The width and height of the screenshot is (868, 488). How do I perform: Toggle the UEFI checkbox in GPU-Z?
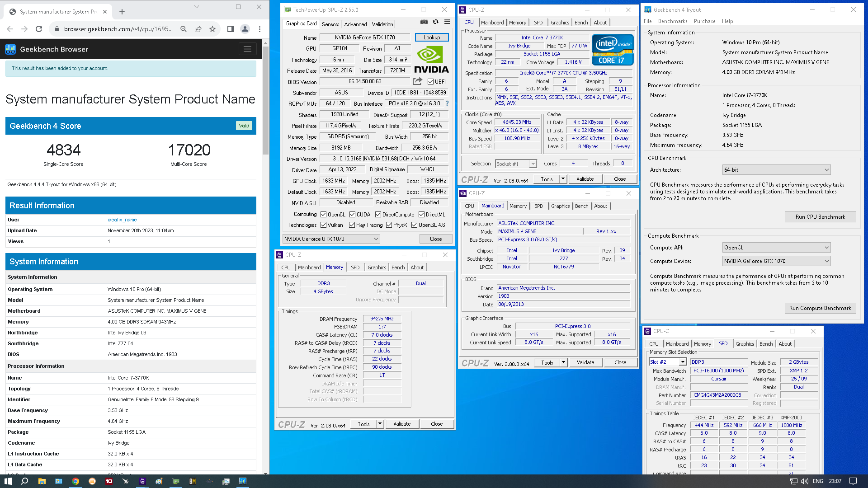click(x=430, y=82)
